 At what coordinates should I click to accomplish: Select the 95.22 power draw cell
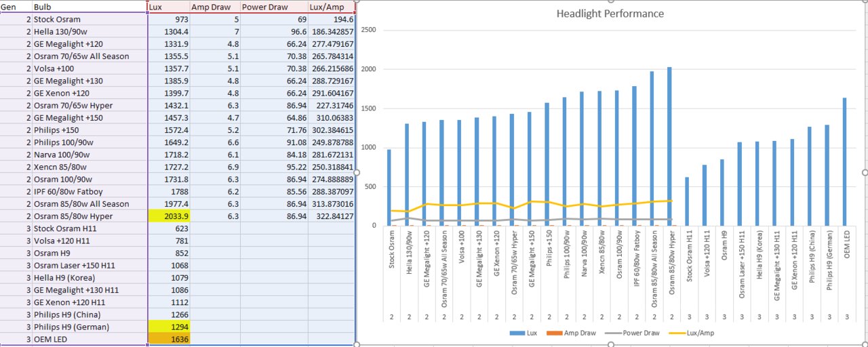tap(274, 167)
